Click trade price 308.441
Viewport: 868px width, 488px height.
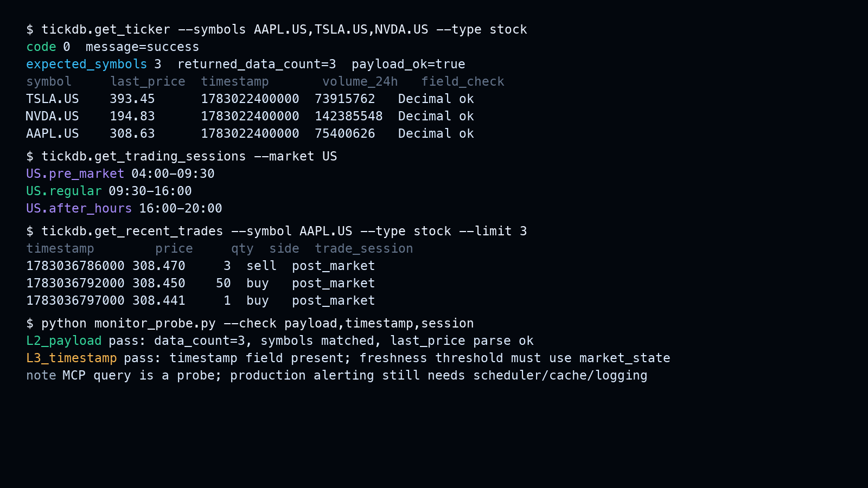(x=159, y=301)
